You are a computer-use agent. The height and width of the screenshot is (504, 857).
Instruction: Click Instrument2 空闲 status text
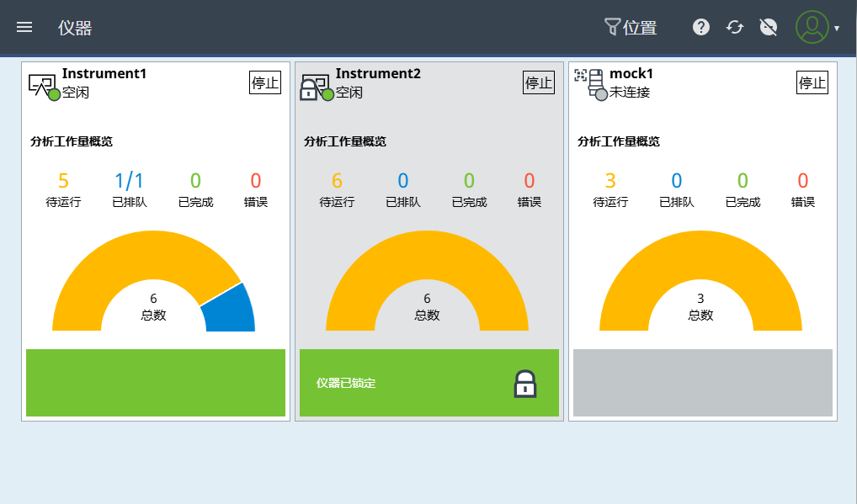349,93
